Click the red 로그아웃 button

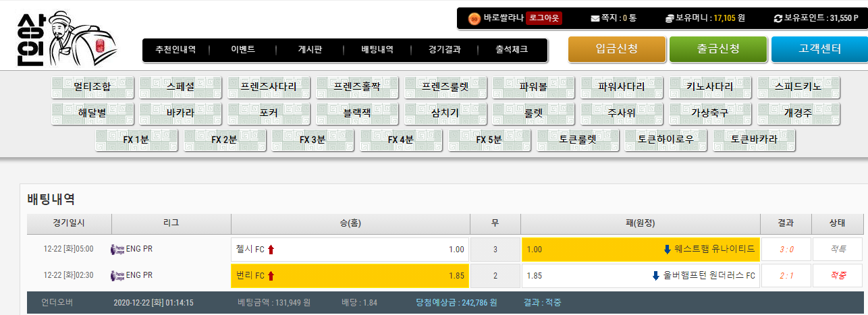coord(544,18)
